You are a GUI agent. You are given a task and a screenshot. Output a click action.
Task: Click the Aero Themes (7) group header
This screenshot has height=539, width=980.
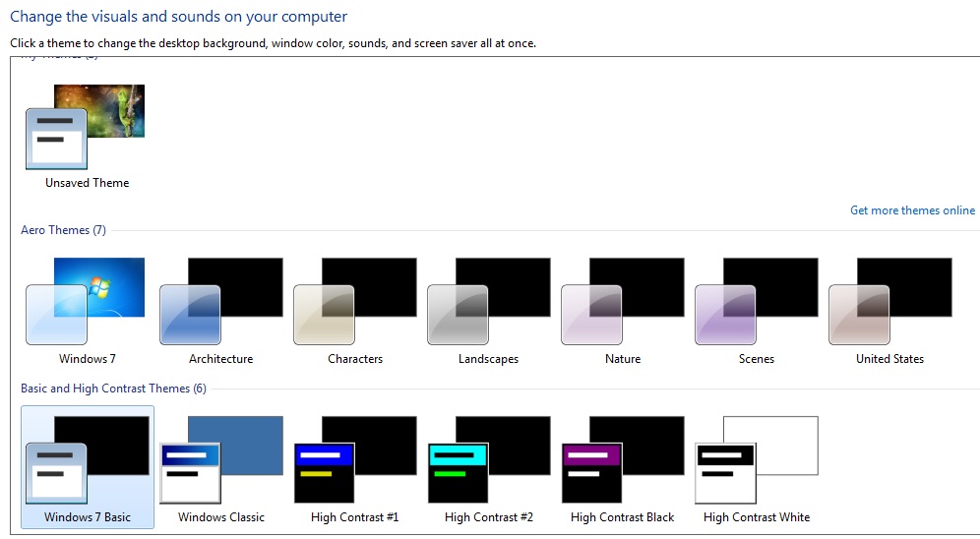pos(63,230)
